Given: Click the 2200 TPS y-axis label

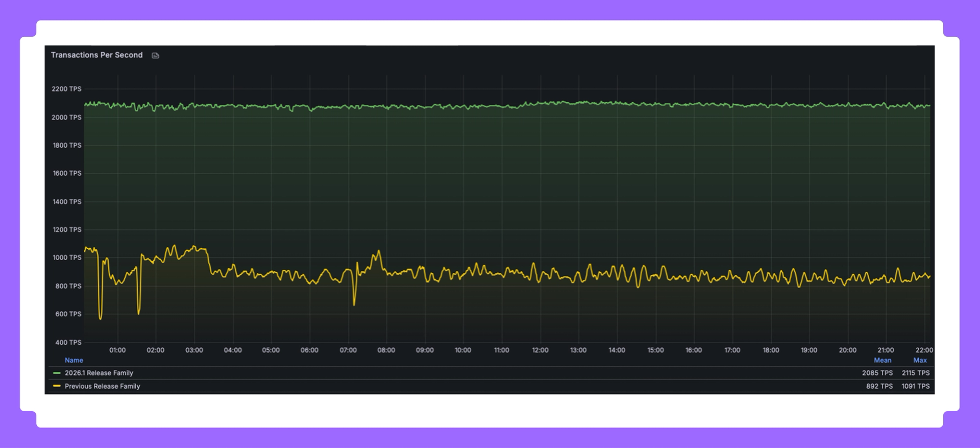Looking at the screenshot, I should coord(66,89).
